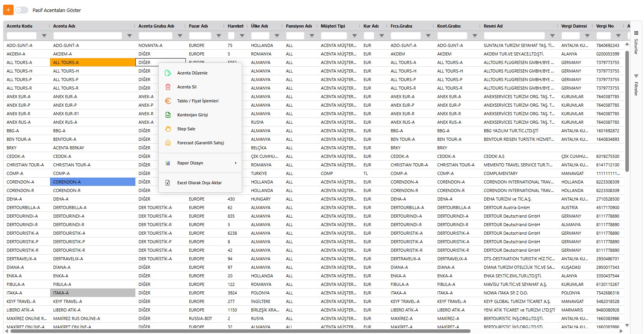Click the Stop Sale hand icon

[168, 129]
